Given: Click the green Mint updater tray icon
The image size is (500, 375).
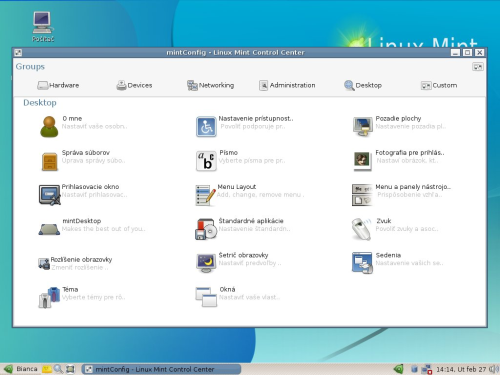Looking at the screenshot, I should tap(398, 369).
